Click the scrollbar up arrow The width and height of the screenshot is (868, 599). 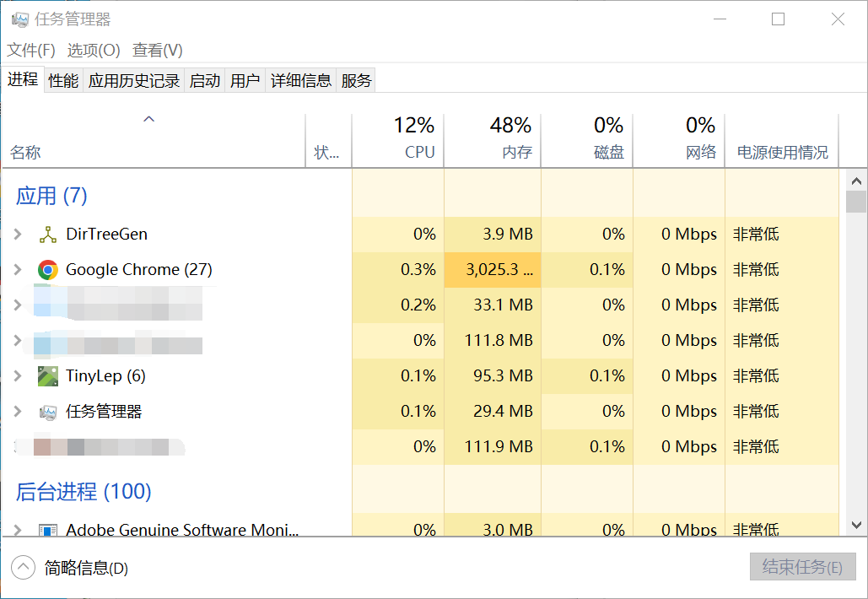[x=856, y=181]
